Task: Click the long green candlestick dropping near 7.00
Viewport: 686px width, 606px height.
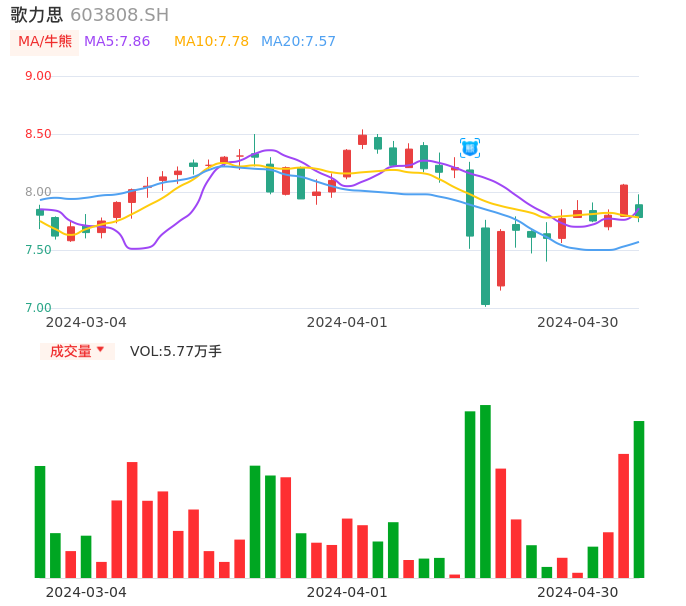Action: coord(485,266)
